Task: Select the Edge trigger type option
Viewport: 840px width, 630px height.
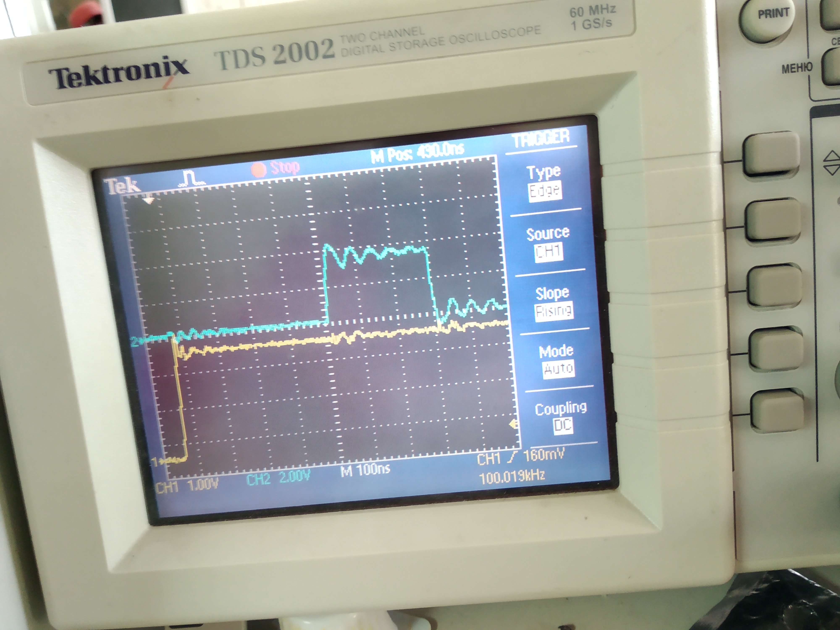Action: click(x=545, y=191)
